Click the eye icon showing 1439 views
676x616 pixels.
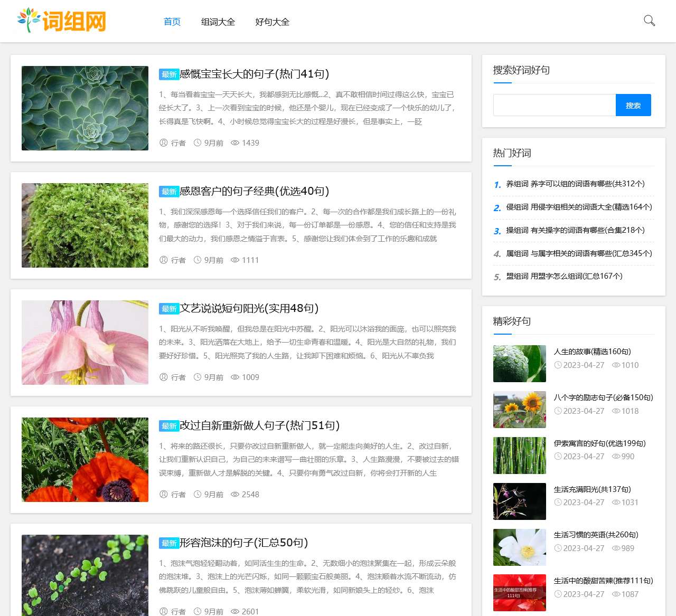pyautogui.click(x=234, y=143)
